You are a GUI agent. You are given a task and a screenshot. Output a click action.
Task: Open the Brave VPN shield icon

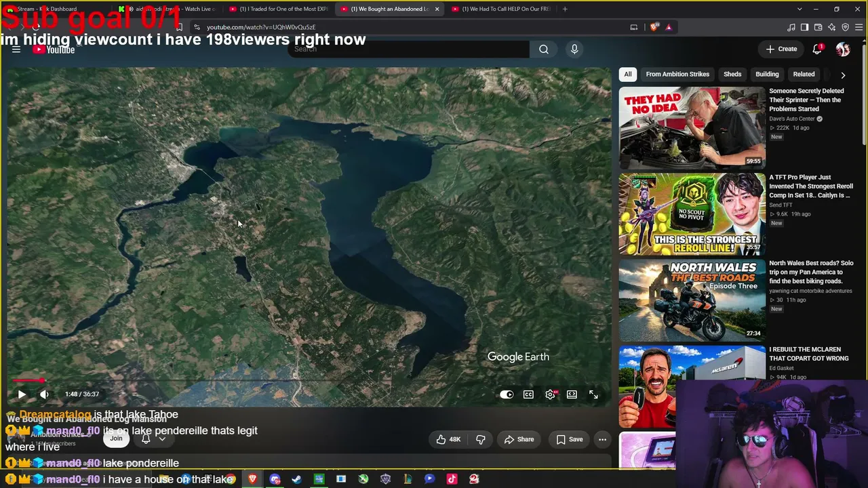[845, 27]
